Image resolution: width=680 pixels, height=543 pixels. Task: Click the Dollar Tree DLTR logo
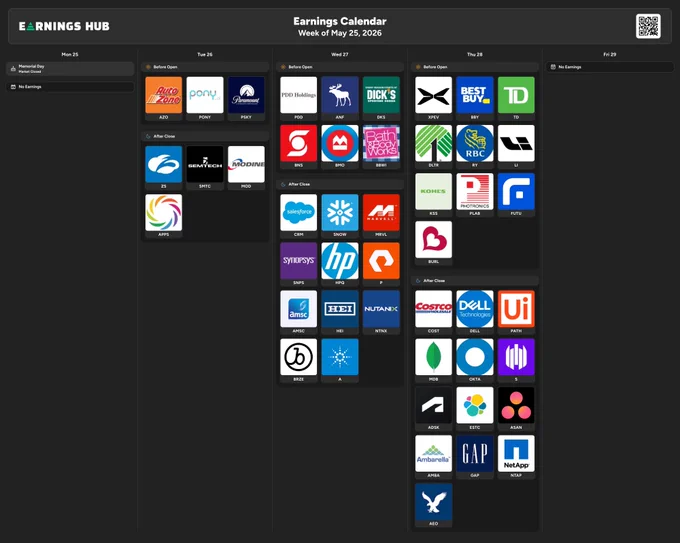433,143
